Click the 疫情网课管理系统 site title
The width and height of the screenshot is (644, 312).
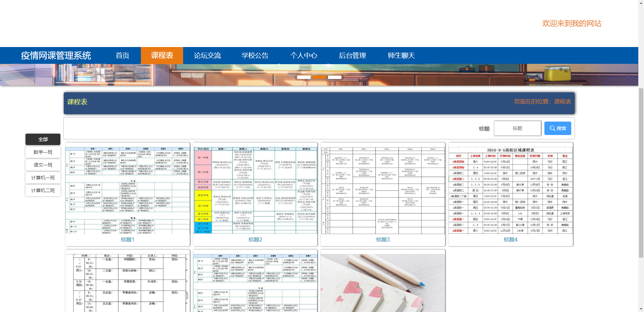click(x=56, y=55)
